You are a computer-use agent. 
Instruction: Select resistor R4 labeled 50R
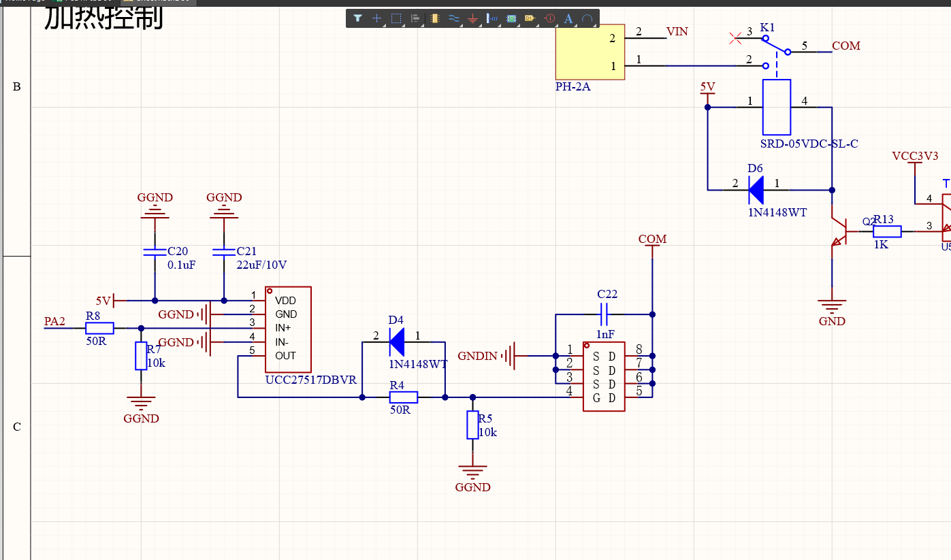coord(403,397)
